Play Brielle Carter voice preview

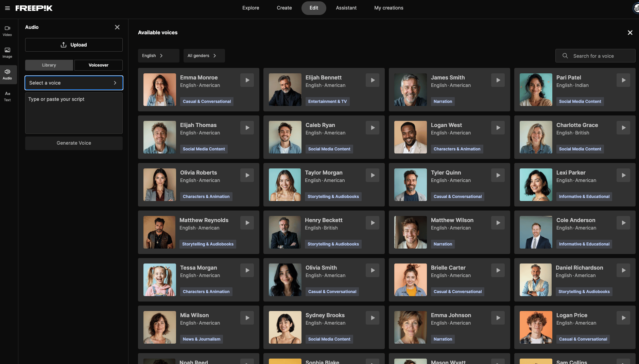[x=498, y=270]
